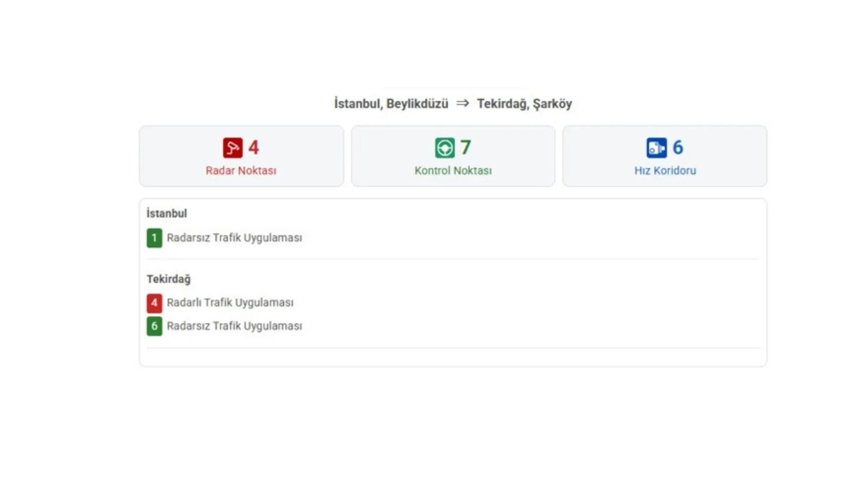868x488 pixels.
Task: Select the İstanbul section heading
Action: click(x=167, y=213)
